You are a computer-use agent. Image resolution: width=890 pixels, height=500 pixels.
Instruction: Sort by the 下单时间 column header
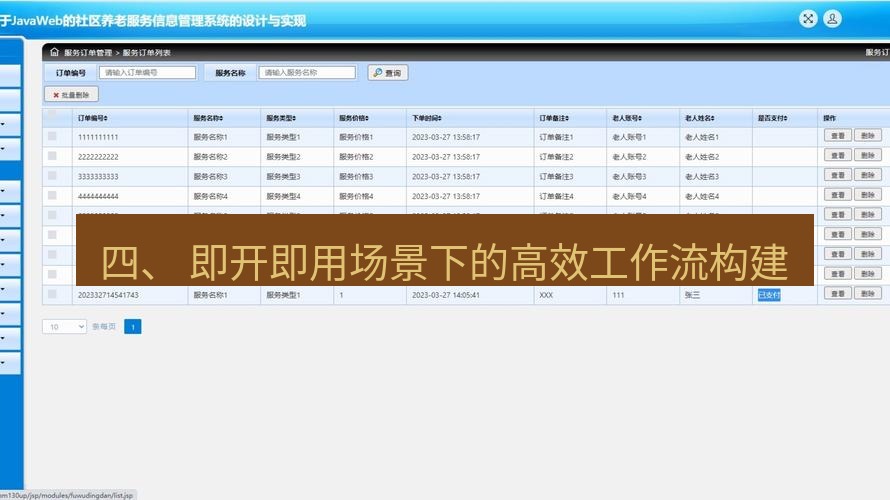coord(427,118)
